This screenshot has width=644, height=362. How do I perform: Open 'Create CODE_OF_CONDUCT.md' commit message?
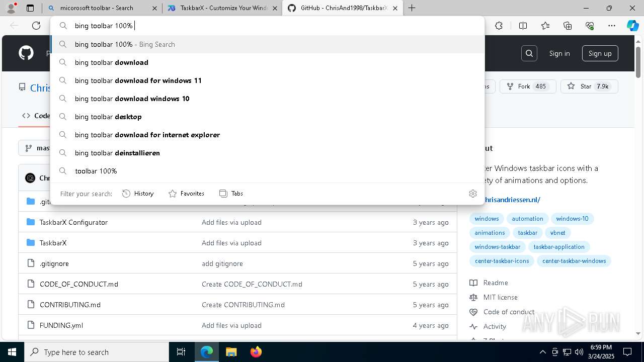[x=252, y=284]
